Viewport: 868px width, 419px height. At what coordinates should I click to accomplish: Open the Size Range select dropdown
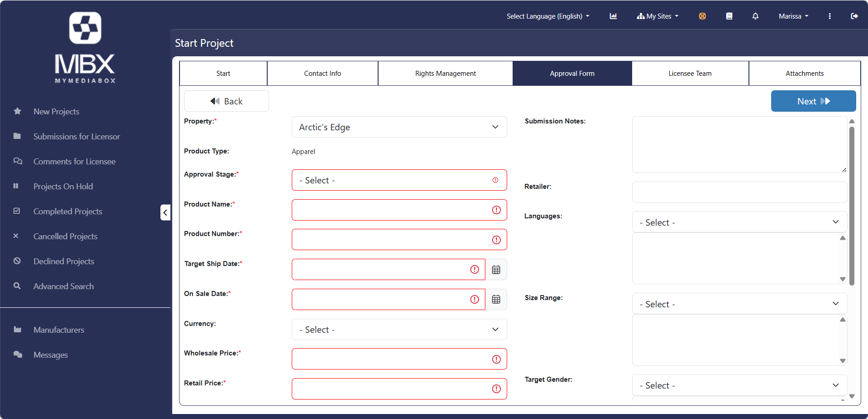(739, 304)
